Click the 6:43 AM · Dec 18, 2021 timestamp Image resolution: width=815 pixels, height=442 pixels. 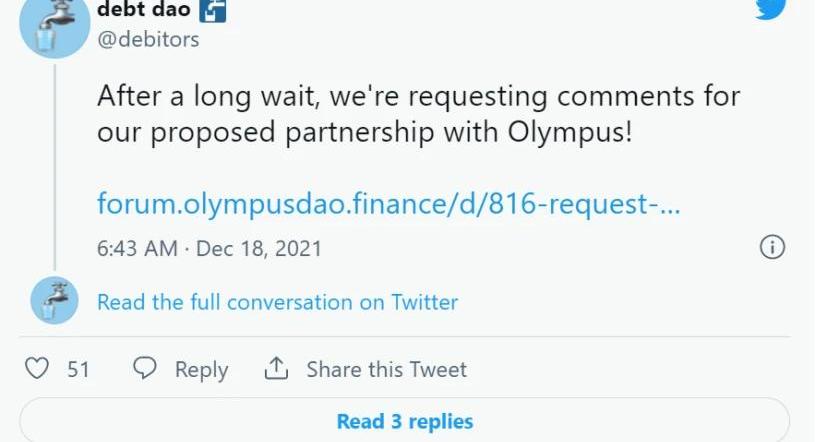coord(209,248)
